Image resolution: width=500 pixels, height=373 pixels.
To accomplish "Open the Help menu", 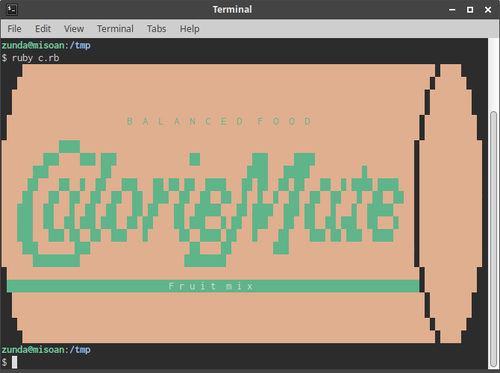I will [x=189, y=29].
